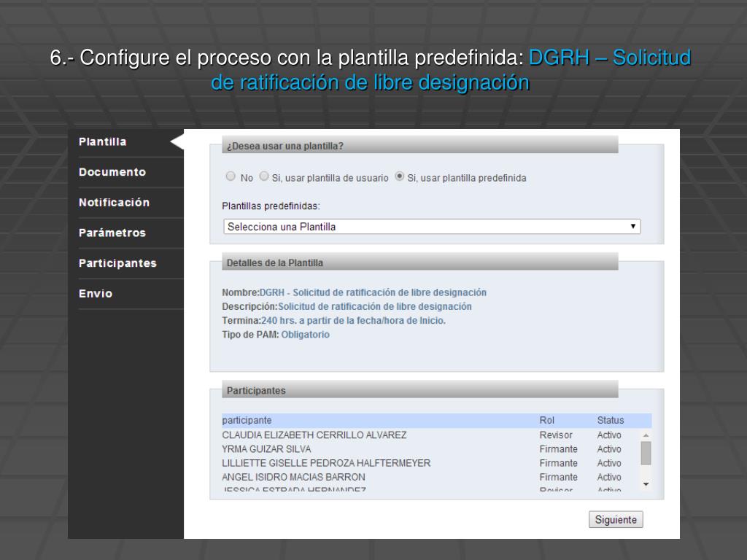747x560 pixels.
Task: Select 'Si, usar plantilla predefinida' radio
Action: [x=399, y=176]
